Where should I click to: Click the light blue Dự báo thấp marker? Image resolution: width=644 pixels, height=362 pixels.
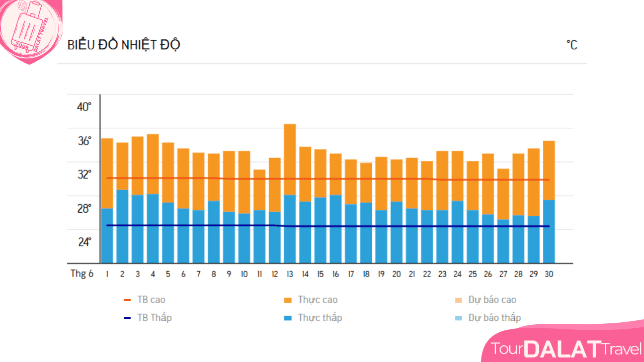tap(458, 318)
